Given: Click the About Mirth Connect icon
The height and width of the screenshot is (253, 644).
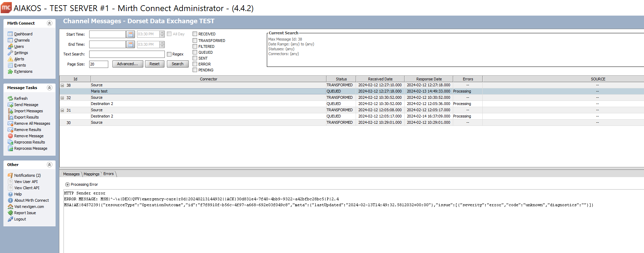Looking at the screenshot, I should (10, 200).
